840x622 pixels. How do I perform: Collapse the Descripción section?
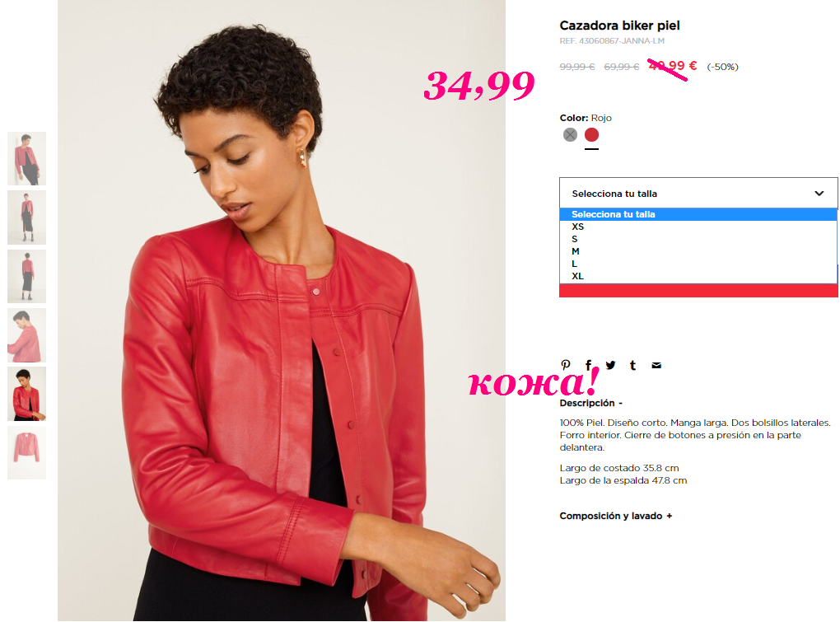(x=591, y=403)
